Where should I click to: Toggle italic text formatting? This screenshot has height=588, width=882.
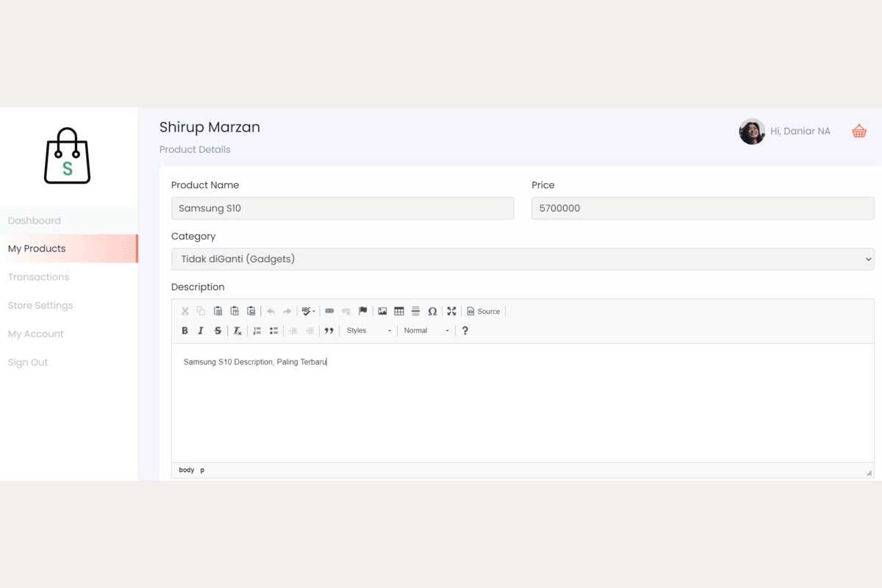pos(201,331)
